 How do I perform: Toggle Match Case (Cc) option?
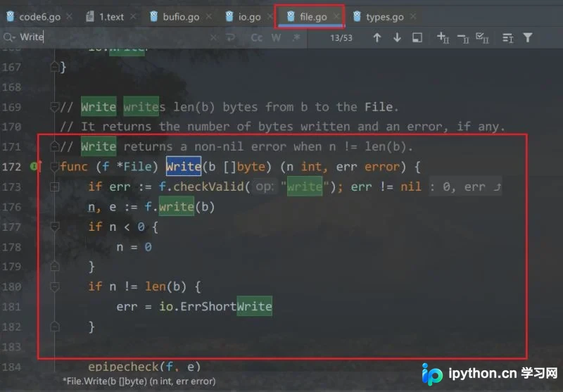256,38
